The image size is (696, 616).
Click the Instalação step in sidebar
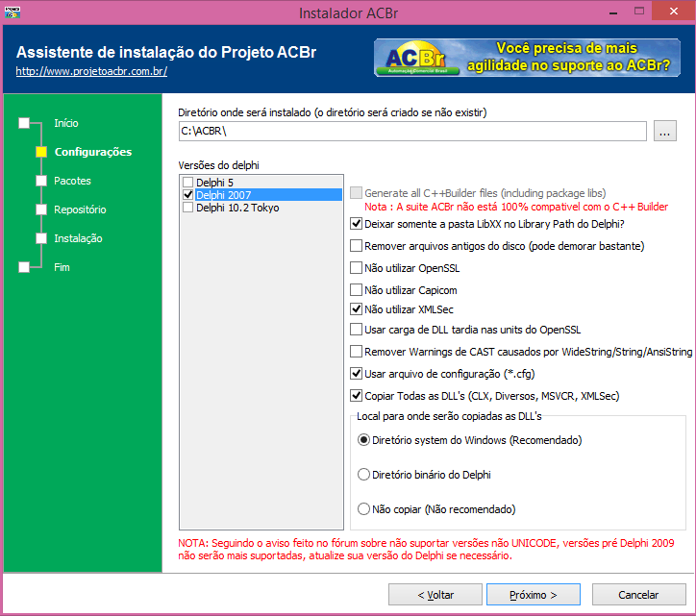[x=78, y=238]
